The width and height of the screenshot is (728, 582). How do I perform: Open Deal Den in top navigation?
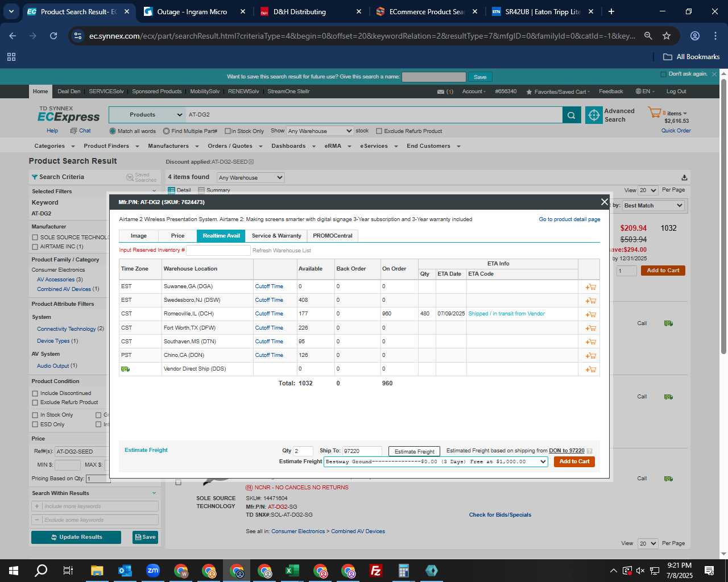[x=69, y=92]
